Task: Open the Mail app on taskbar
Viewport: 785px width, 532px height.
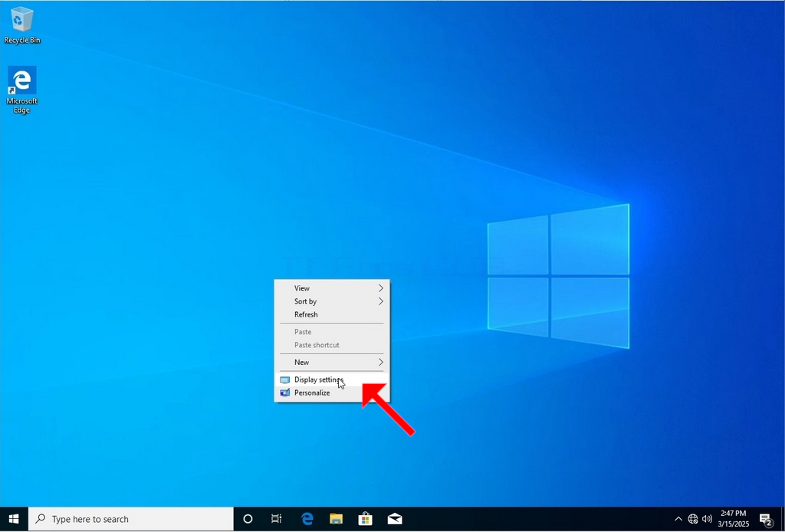Action: [x=395, y=519]
